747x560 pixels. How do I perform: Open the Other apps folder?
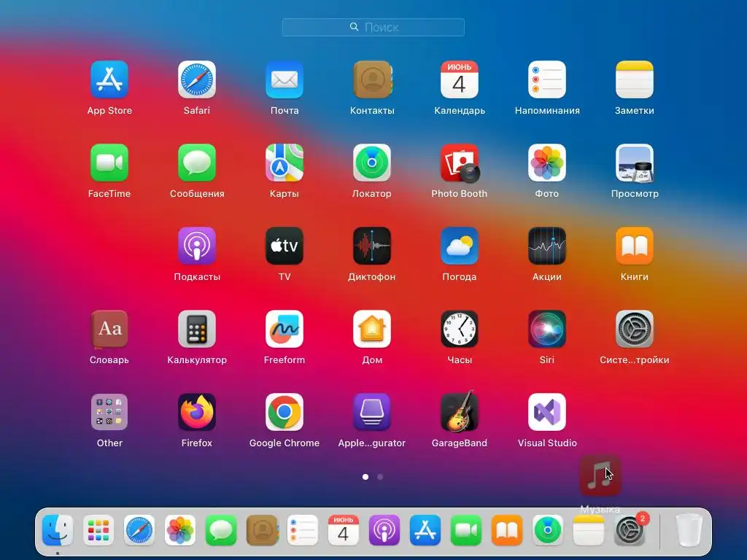(x=109, y=412)
